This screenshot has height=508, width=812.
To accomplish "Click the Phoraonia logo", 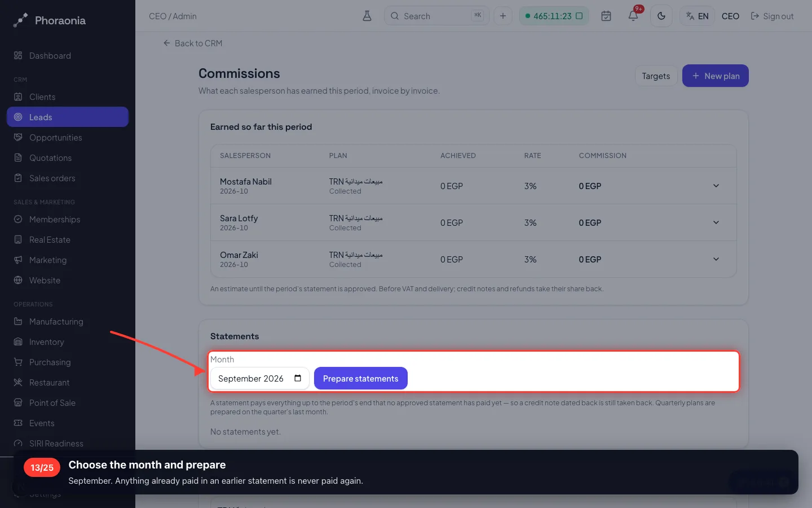I will (49, 20).
